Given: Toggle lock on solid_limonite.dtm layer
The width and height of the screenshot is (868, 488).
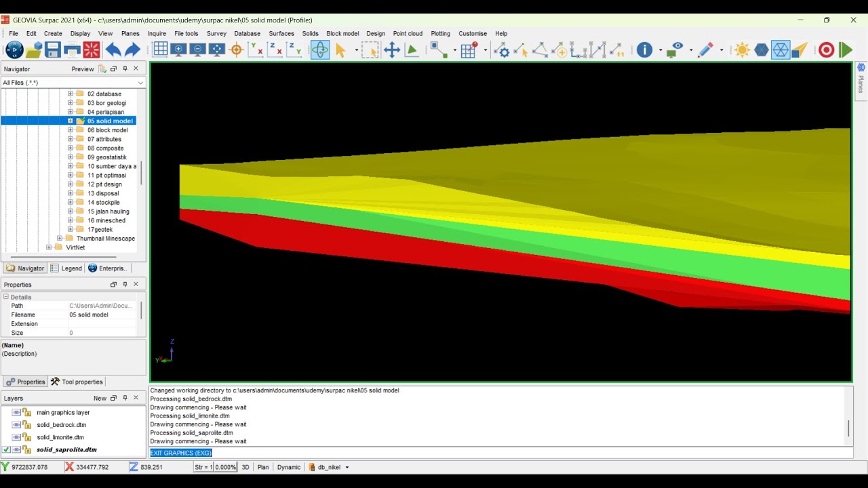Looking at the screenshot, I should 27,437.
